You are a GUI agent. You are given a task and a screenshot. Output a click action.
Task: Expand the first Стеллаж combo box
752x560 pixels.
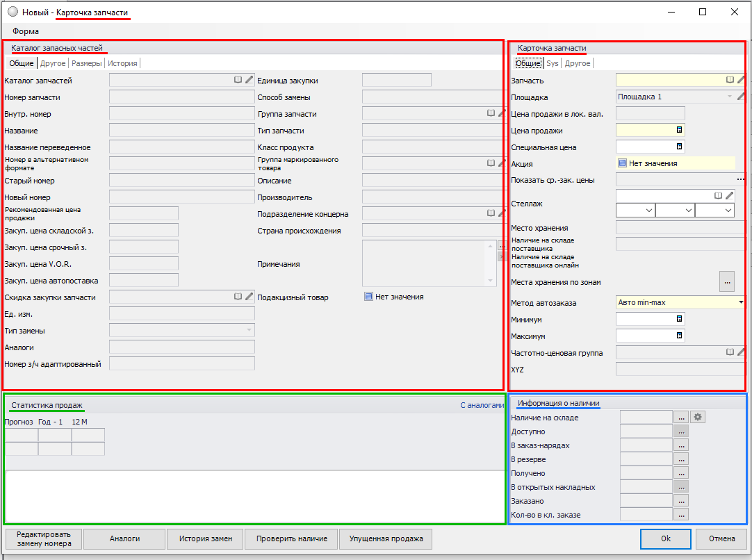[649, 210]
